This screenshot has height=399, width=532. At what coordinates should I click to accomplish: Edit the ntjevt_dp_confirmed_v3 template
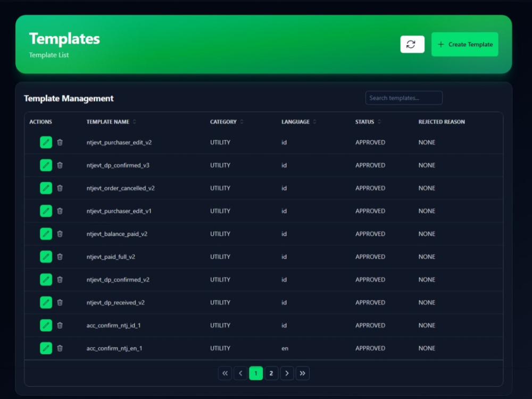coord(46,165)
